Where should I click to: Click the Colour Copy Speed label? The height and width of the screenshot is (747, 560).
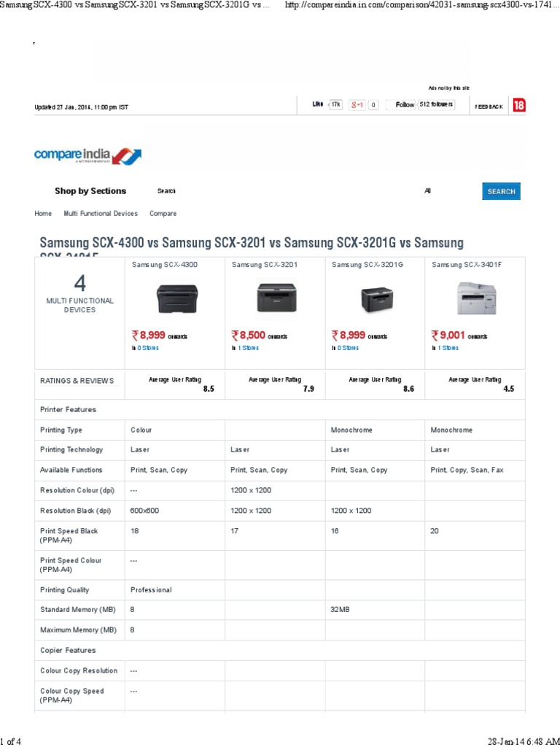click(72, 695)
